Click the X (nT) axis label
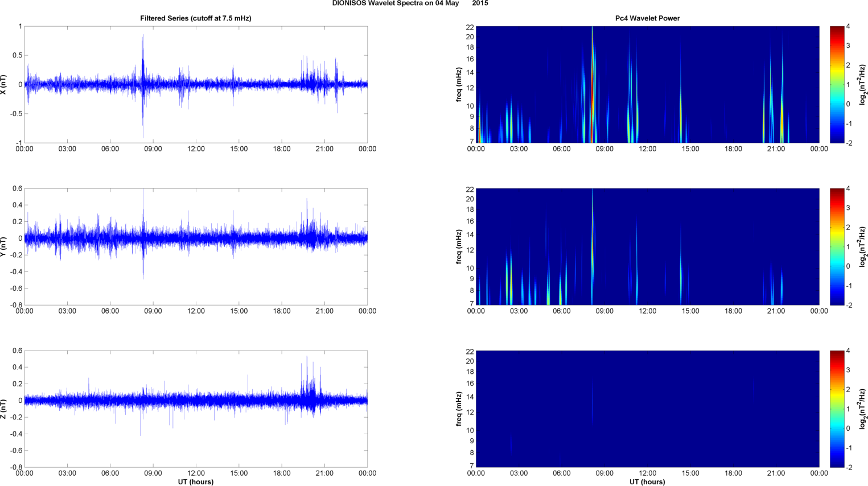868x486 pixels. coord(4,84)
